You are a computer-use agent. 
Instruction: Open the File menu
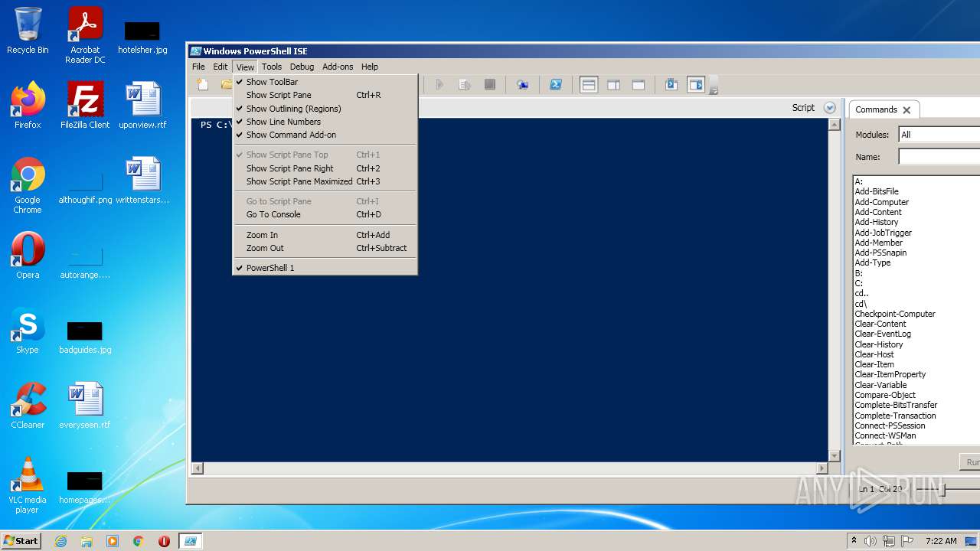(198, 67)
